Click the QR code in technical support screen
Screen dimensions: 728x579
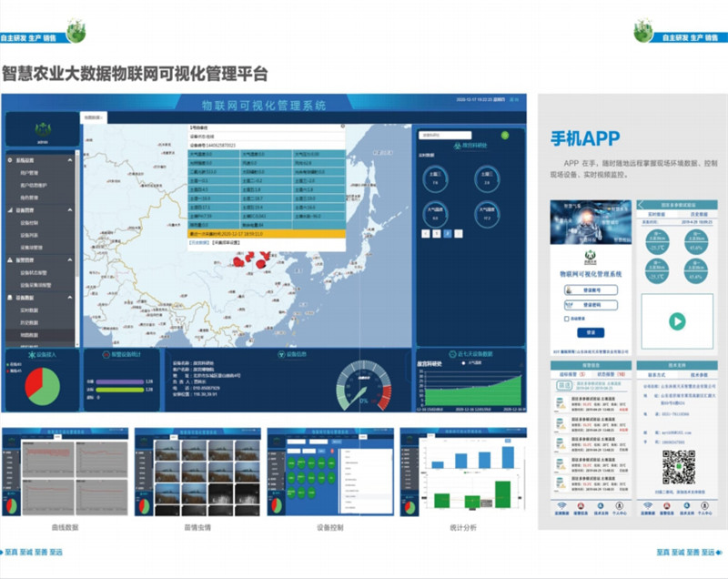click(677, 466)
